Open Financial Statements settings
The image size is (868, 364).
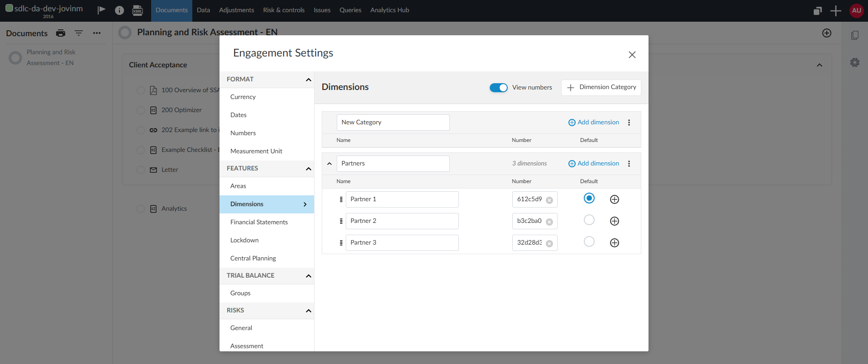click(x=267, y=222)
